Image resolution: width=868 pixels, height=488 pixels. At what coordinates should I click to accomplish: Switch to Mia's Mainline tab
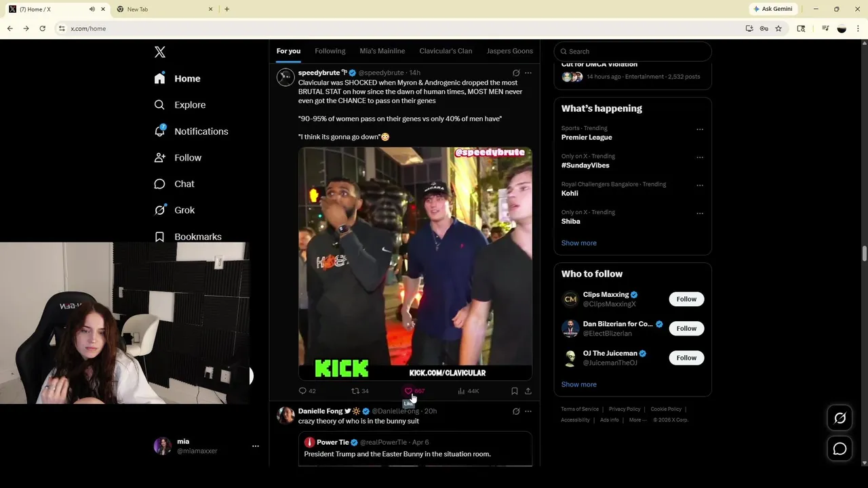point(382,51)
